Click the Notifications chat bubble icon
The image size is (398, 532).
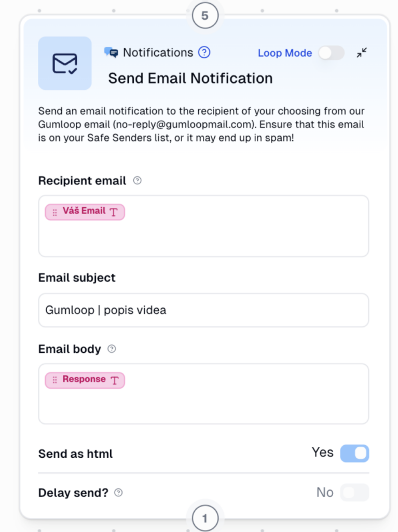pos(111,52)
